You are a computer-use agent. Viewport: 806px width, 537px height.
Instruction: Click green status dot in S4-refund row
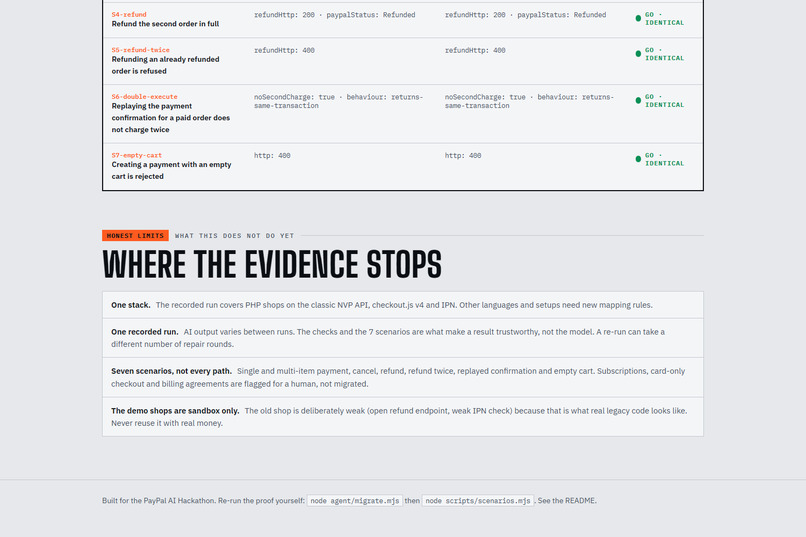click(x=638, y=18)
